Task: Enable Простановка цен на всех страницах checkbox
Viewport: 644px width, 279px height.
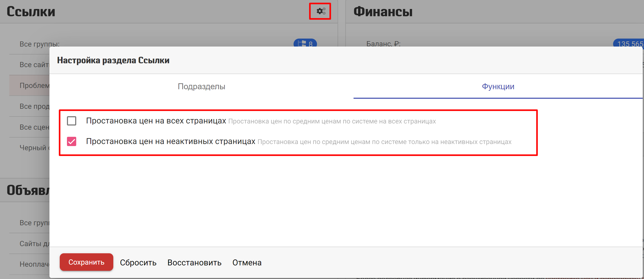Action: 72,121
